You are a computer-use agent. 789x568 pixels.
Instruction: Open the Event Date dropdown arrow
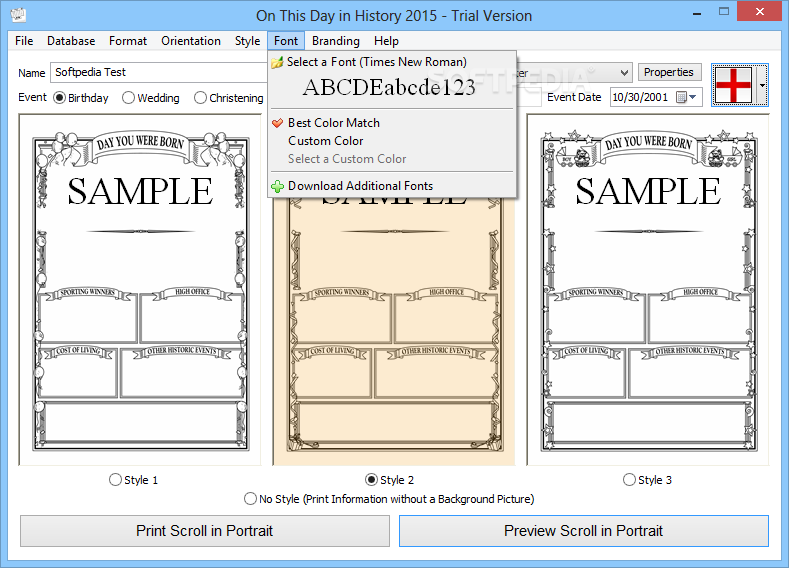point(693,97)
